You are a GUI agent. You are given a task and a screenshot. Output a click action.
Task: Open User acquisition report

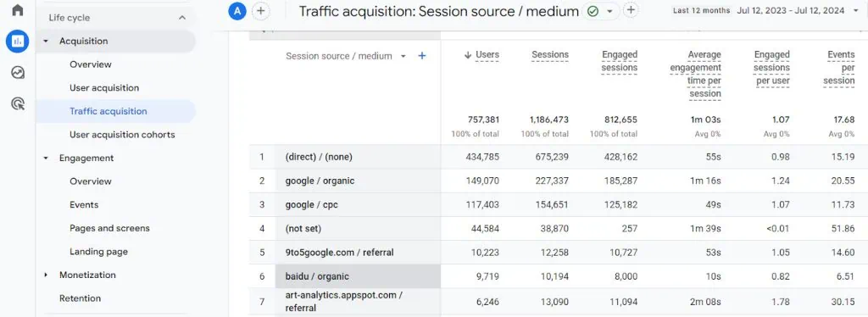(104, 88)
